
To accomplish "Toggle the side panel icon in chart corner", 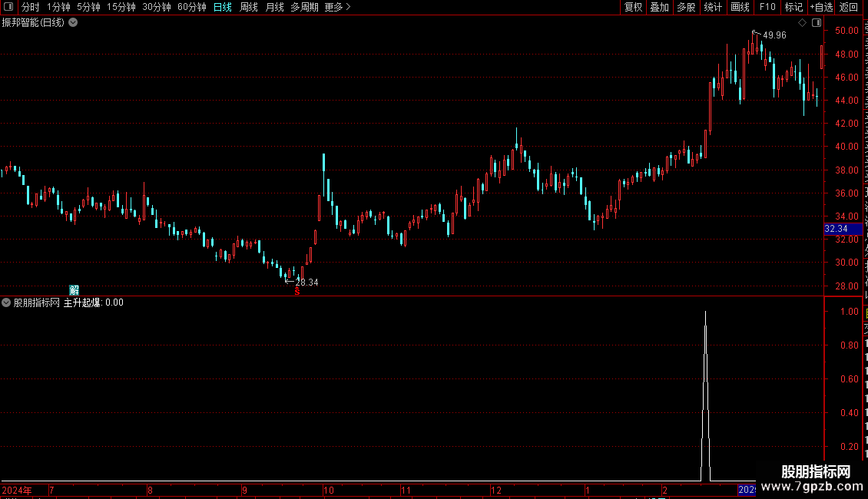I will [x=817, y=23].
